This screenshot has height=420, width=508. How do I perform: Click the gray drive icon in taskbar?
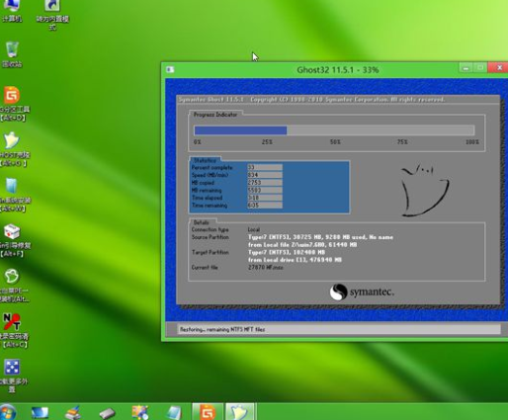click(107, 413)
